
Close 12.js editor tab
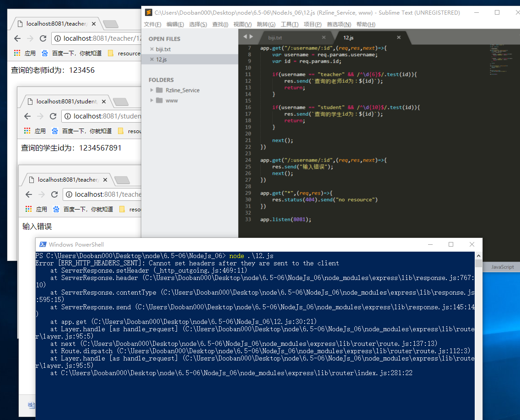point(399,38)
